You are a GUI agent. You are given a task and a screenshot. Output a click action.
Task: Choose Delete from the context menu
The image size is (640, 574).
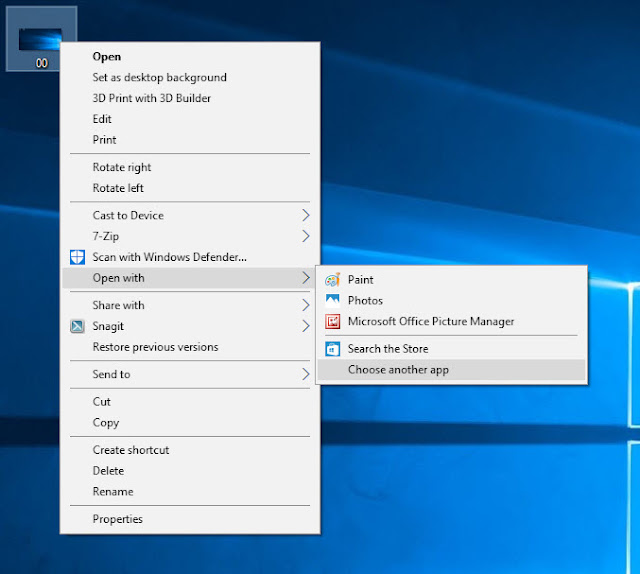click(190, 470)
